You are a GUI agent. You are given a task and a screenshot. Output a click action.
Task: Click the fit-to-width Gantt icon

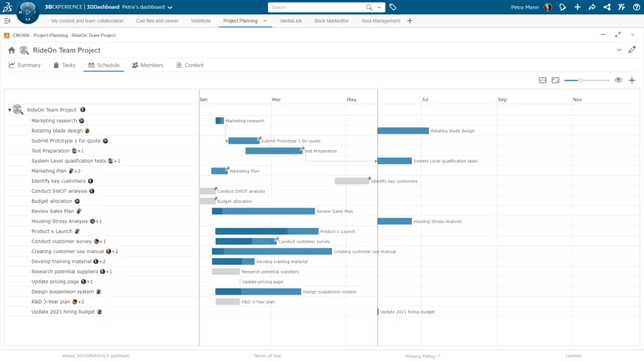pyautogui.click(x=543, y=80)
